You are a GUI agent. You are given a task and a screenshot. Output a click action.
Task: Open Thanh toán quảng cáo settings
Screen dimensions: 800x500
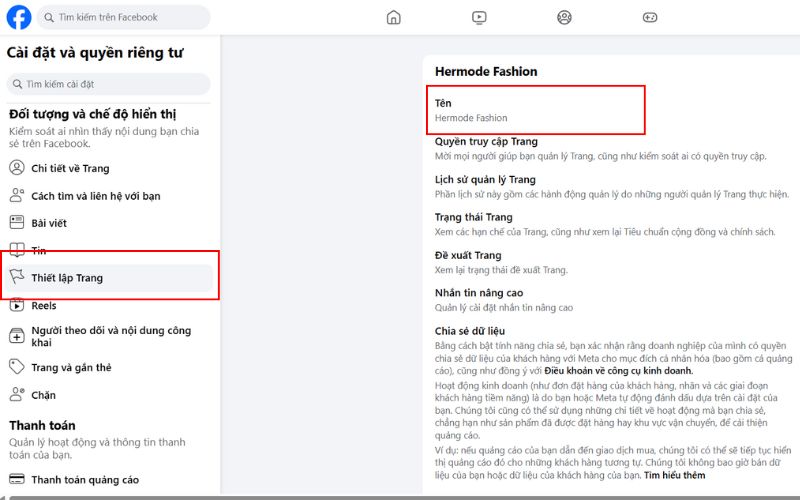tap(110, 480)
